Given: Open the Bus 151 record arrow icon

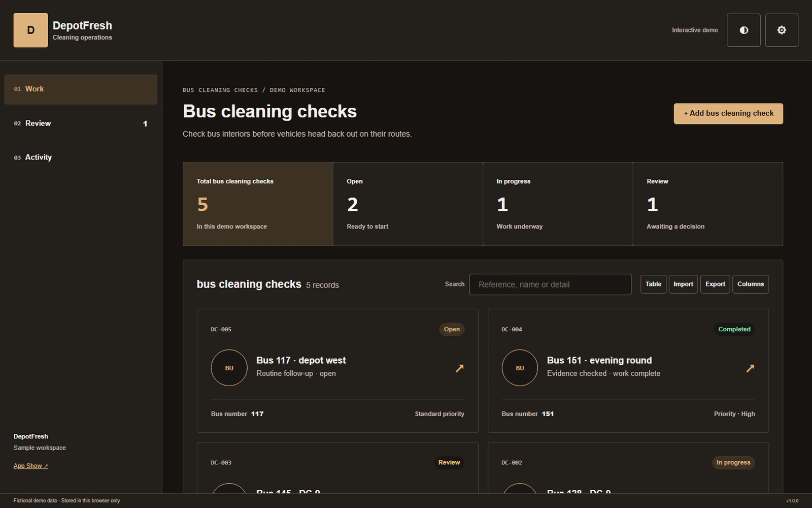Looking at the screenshot, I should coord(750,368).
